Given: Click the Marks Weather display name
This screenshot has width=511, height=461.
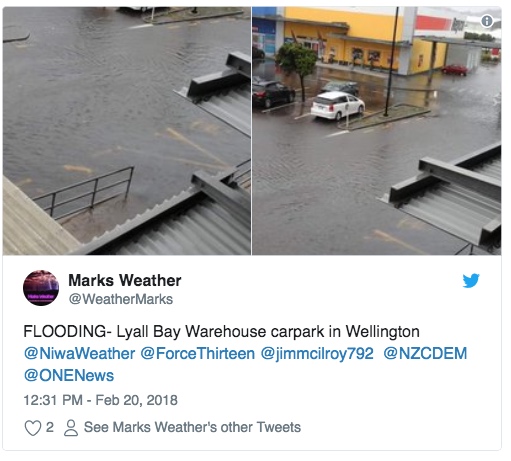Looking at the screenshot, I should pos(125,280).
